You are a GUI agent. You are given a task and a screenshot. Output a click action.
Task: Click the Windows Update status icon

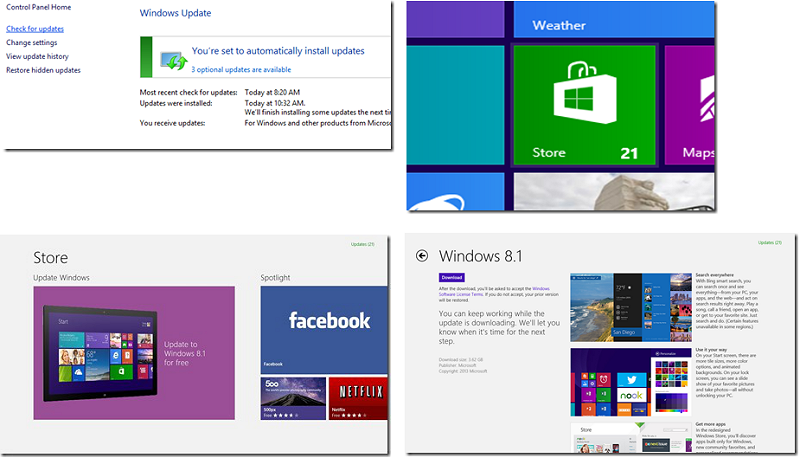coord(173,60)
